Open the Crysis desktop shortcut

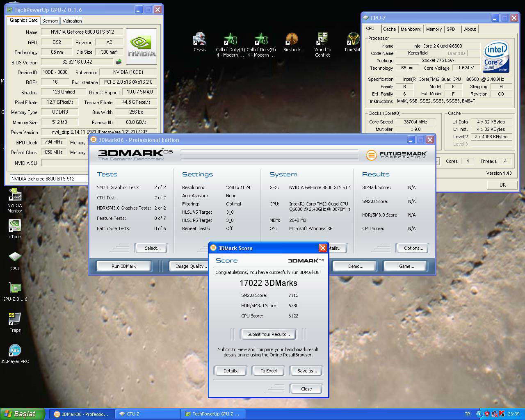(x=200, y=42)
